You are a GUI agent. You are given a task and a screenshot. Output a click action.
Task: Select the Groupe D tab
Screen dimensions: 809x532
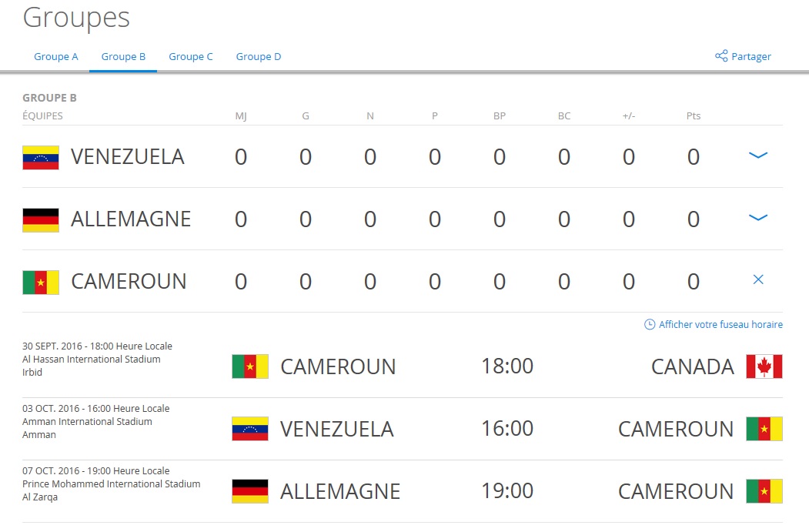point(259,56)
